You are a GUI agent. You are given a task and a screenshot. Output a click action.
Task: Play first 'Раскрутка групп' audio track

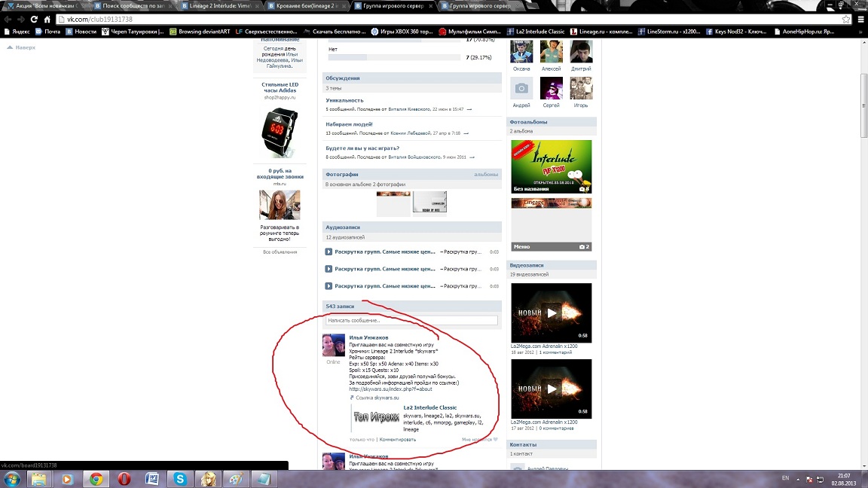[x=329, y=252]
